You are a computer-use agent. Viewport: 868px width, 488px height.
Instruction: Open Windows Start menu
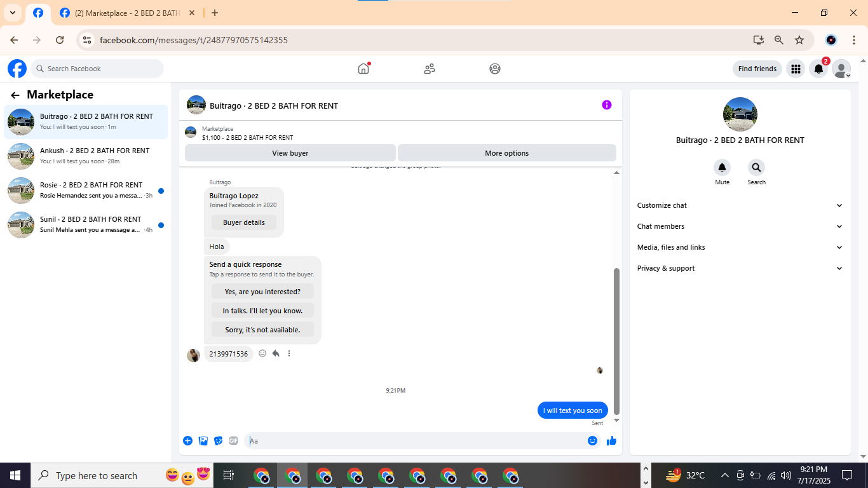tap(15, 475)
